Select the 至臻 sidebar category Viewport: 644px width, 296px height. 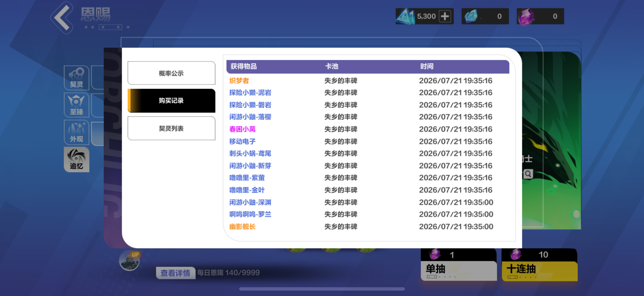point(77,105)
